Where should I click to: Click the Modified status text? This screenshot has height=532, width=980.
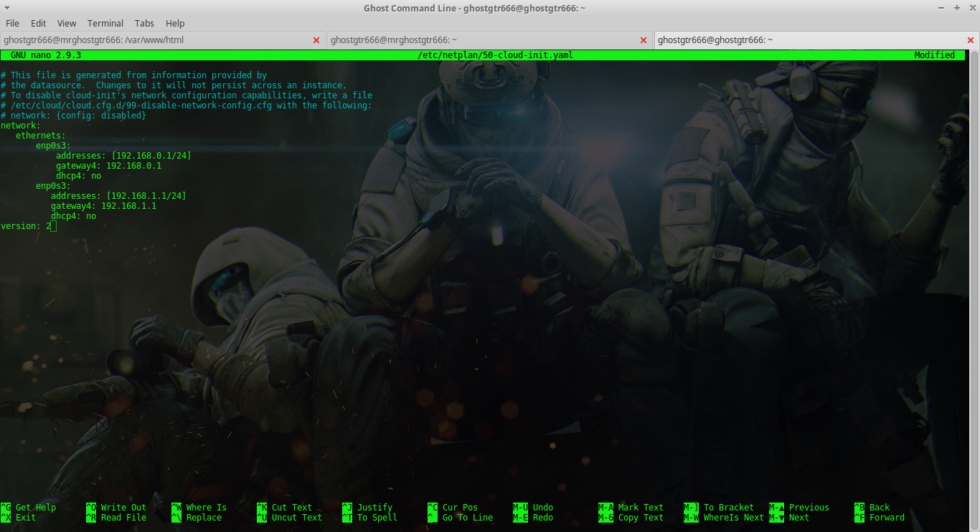click(x=934, y=55)
